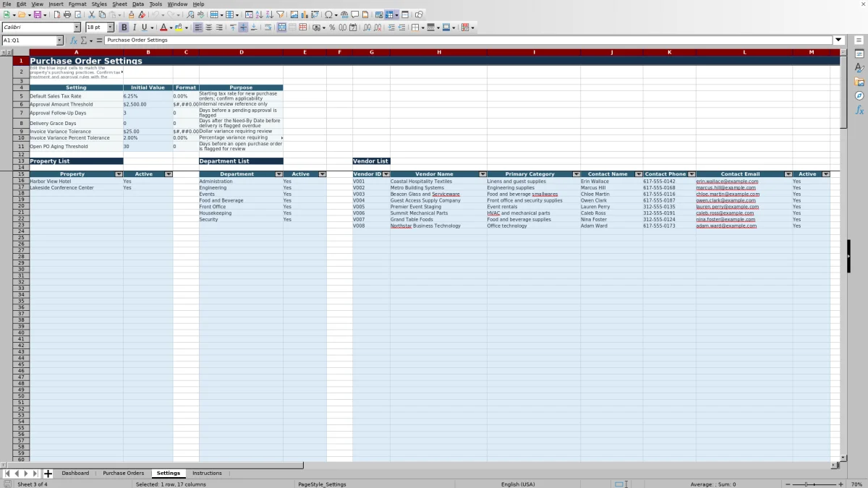Click the Find and Replace icon
This screenshot has width=868, height=488.
190,14
